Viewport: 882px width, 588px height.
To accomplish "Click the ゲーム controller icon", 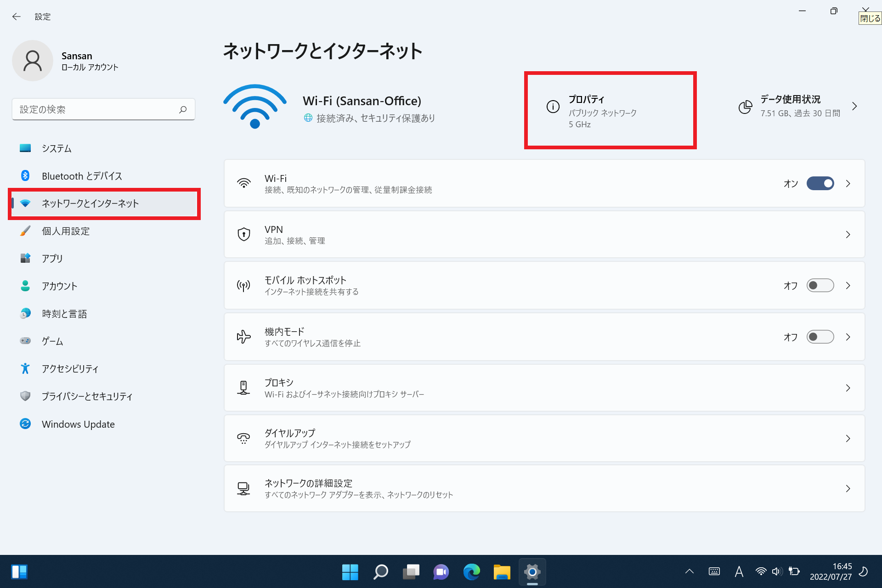I will (25, 341).
